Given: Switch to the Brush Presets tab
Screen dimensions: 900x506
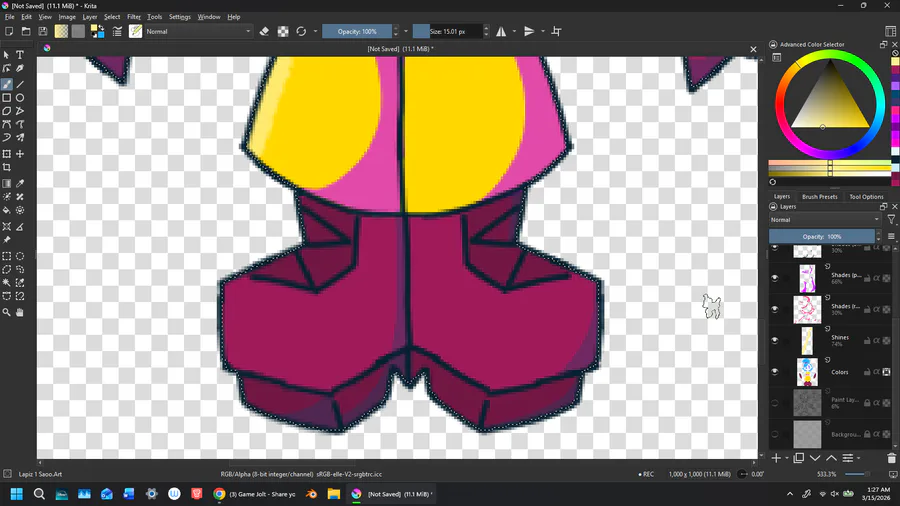Looking at the screenshot, I should 820,196.
